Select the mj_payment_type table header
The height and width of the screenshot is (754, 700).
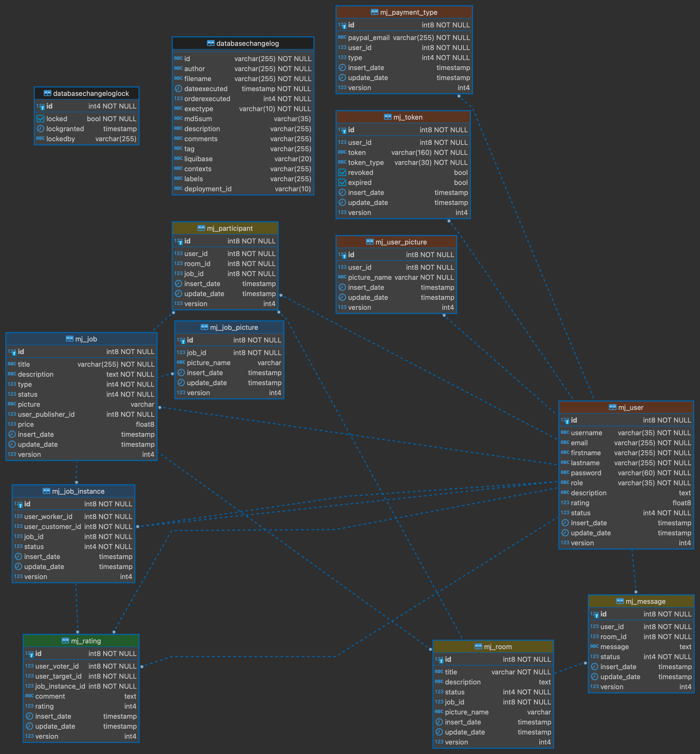point(404,12)
